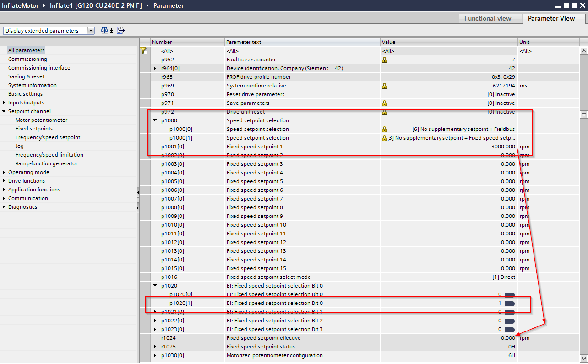Click the lock icon on row p969
588x364 pixels.
click(384, 86)
